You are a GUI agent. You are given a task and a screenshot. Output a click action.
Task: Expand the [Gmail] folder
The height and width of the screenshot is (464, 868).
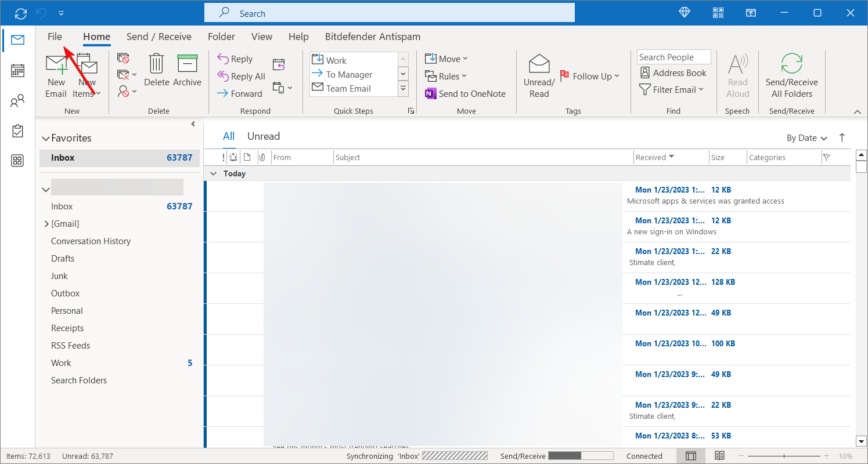46,224
